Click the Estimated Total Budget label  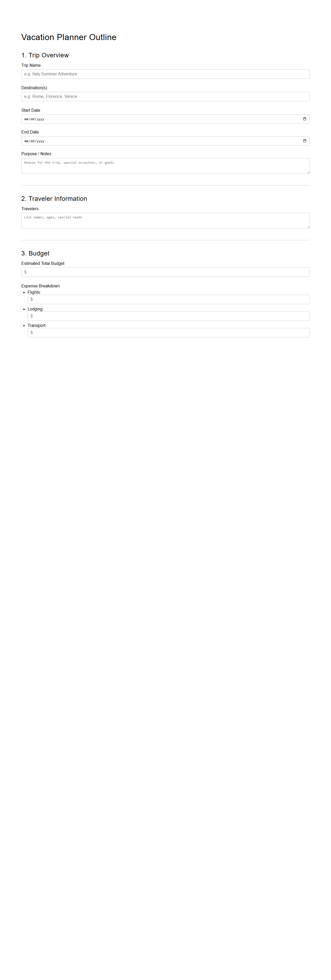pyautogui.click(x=43, y=263)
